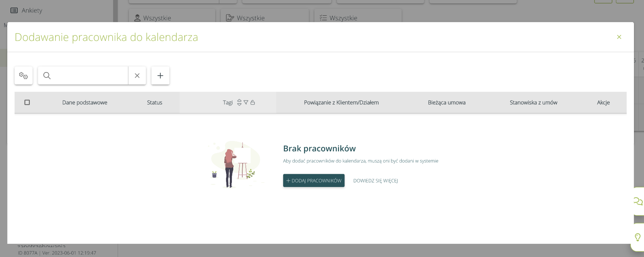Image resolution: width=644 pixels, height=257 pixels.
Task: Toggle the Tagi column lock icon
Action: click(x=253, y=103)
